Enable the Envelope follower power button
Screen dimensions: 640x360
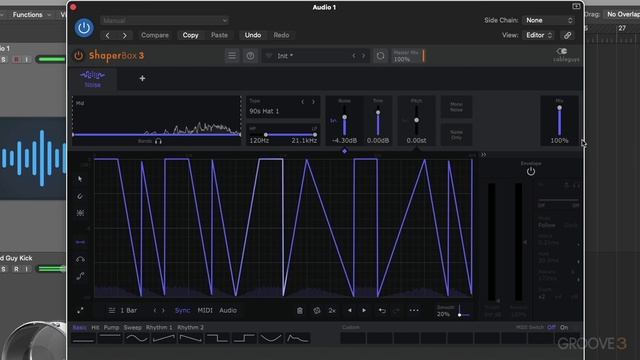[x=531, y=171]
